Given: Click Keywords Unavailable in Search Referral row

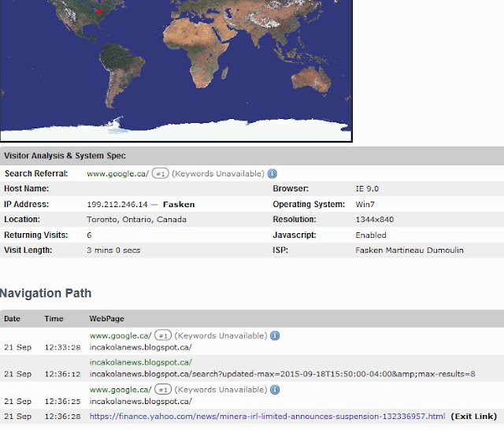Looking at the screenshot, I should [x=218, y=174].
